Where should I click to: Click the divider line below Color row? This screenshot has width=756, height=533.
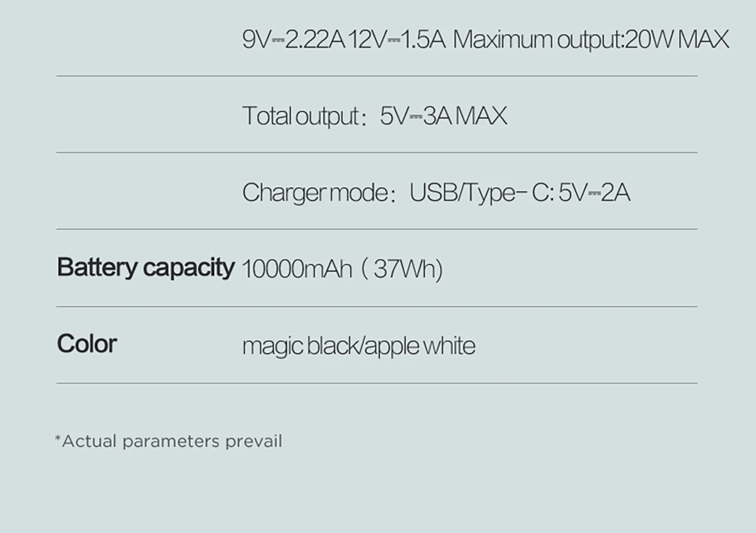376,383
